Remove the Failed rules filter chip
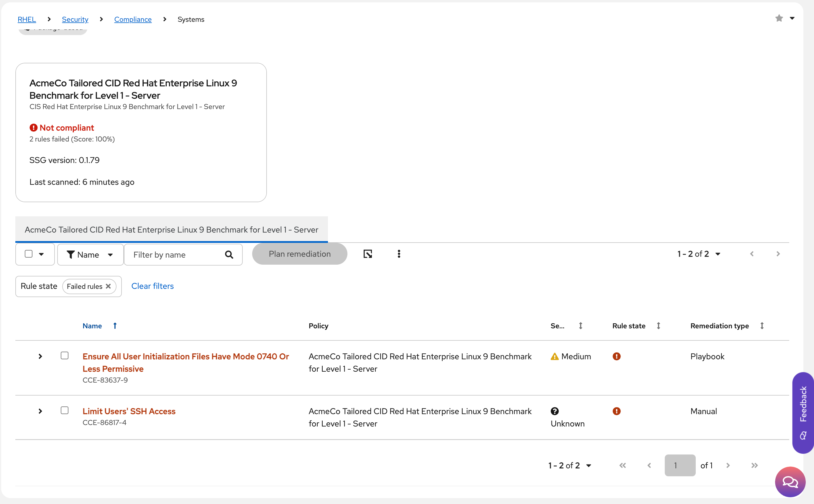Viewport: 814px width, 504px height. pos(108,286)
